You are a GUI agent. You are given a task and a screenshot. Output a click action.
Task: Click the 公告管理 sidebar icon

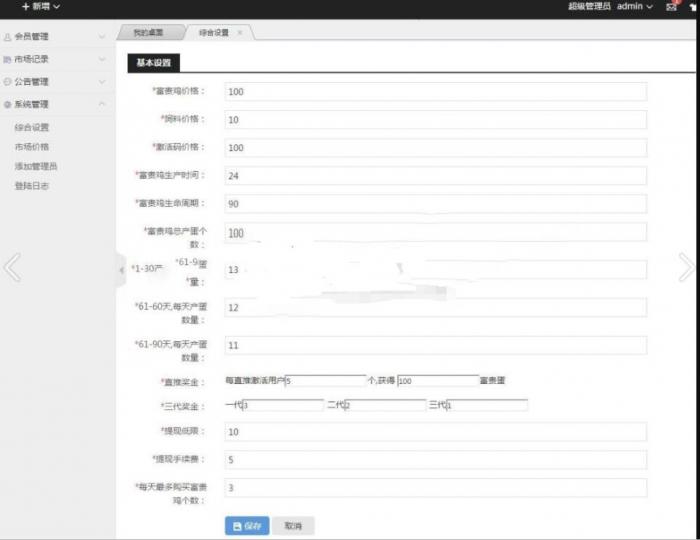click(8, 82)
